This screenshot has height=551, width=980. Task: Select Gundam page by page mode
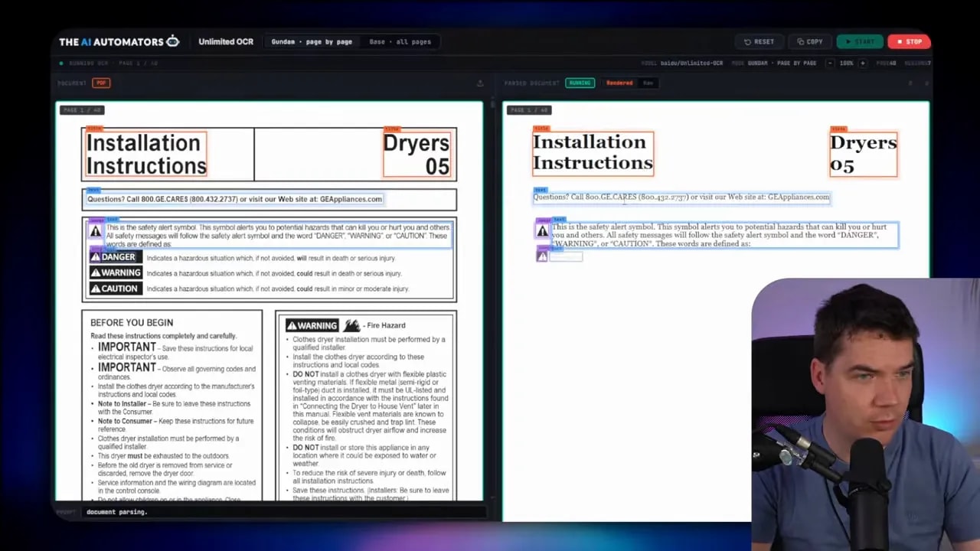(312, 41)
